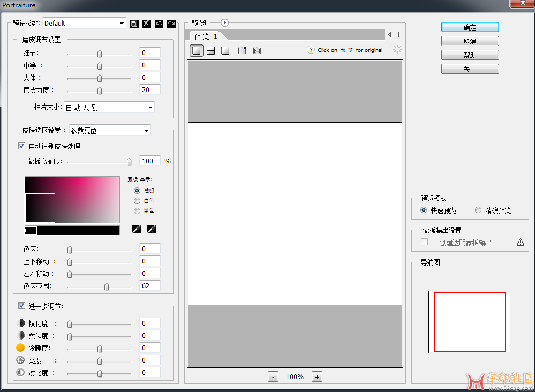This screenshot has height=392, width=535.
Task: Switch to horizontal split preview layout
Action: click(x=211, y=50)
